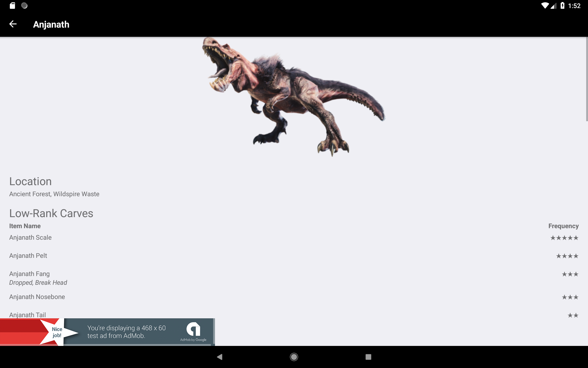This screenshot has width=588, height=368.
Task: Tap the spinning sync notification icon
Action: [24, 6]
